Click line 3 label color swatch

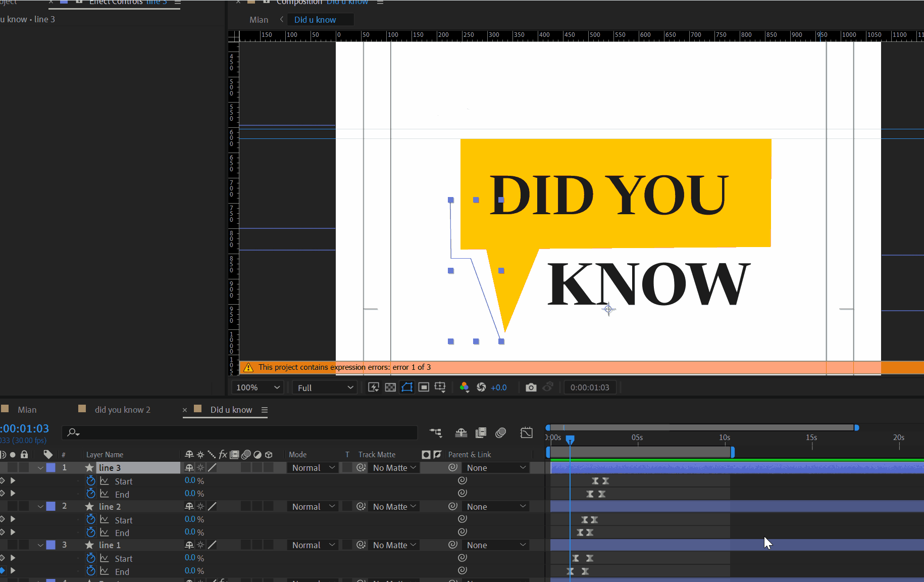click(51, 468)
